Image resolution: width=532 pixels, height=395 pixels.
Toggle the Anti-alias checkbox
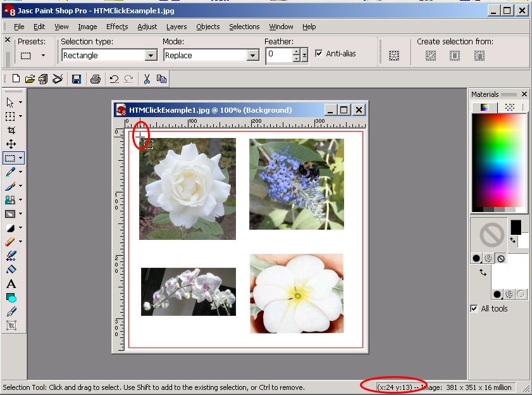pos(319,54)
